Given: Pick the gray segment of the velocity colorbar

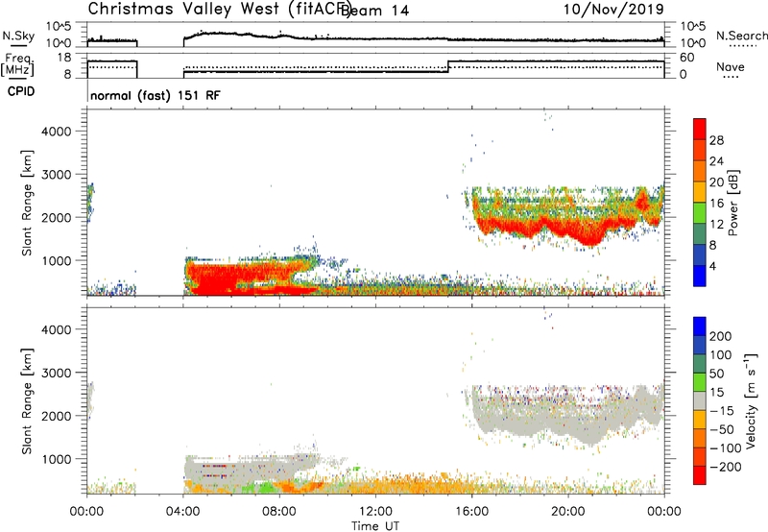Looking at the screenshot, I should (x=700, y=400).
